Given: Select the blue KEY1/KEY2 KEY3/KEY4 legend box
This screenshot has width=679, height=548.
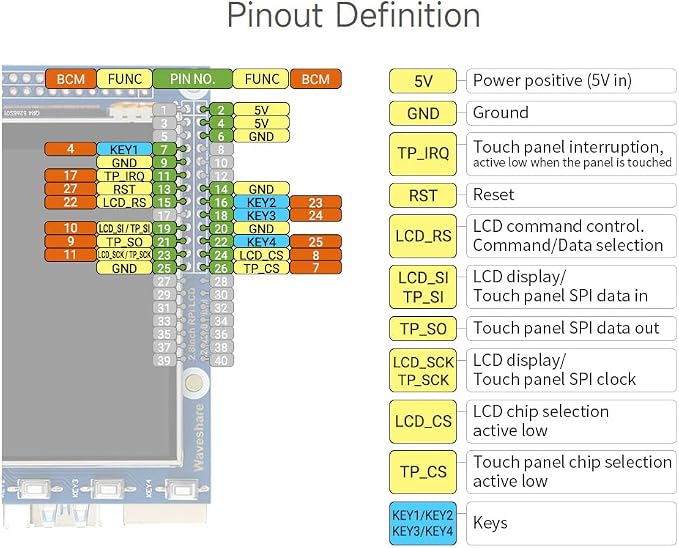Looking at the screenshot, I should click(x=423, y=523).
